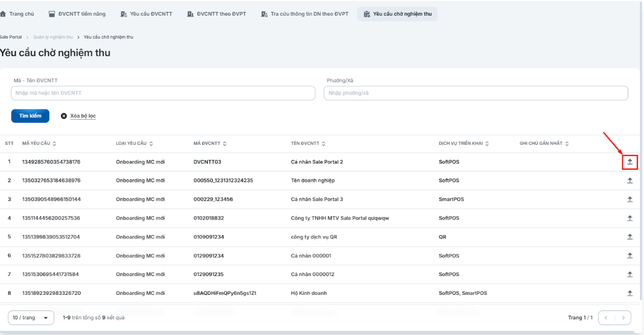Click request code 1350390548966150144
Image resolution: width=644 pixels, height=335 pixels.
pos(51,199)
